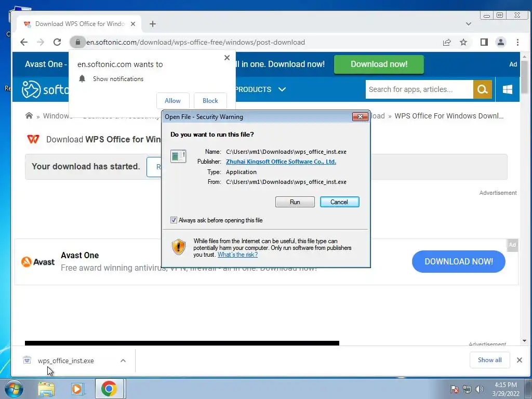Close the downloads bar

pyautogui.click(x=519, y=360)
